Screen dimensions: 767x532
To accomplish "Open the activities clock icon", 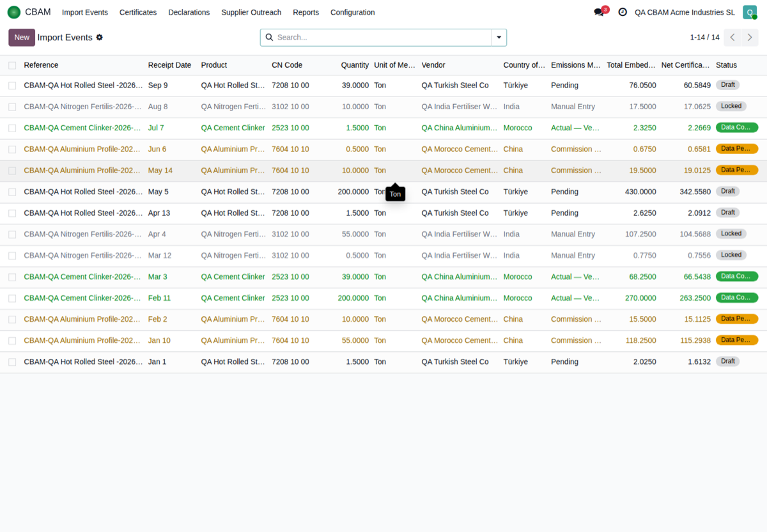I will 623,12.
